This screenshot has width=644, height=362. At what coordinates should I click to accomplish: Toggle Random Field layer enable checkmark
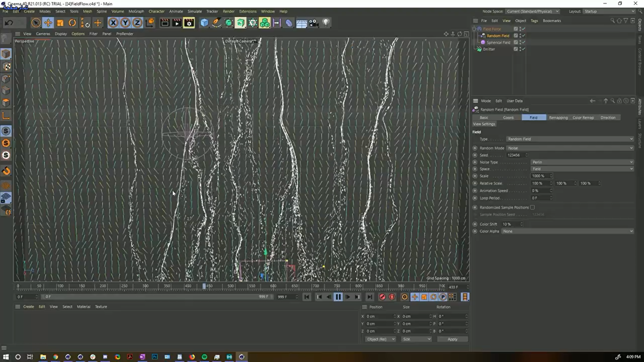[x=523, y=36]
